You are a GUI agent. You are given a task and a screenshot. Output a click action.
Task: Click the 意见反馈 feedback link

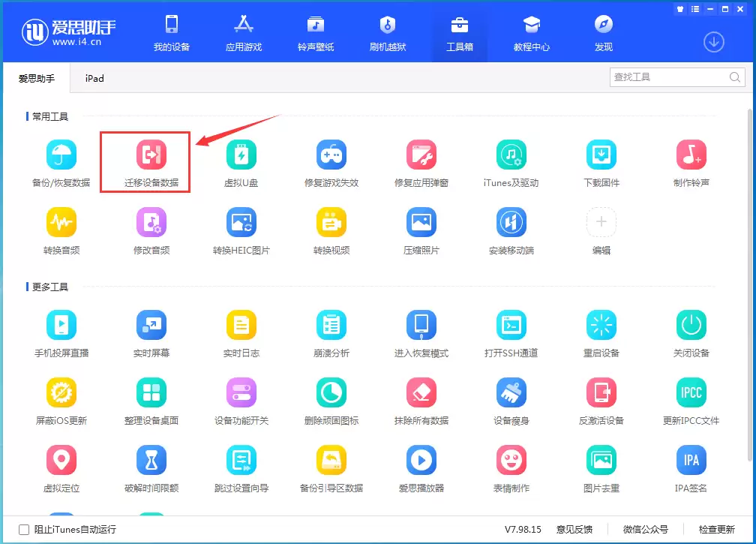coord(574,530)
